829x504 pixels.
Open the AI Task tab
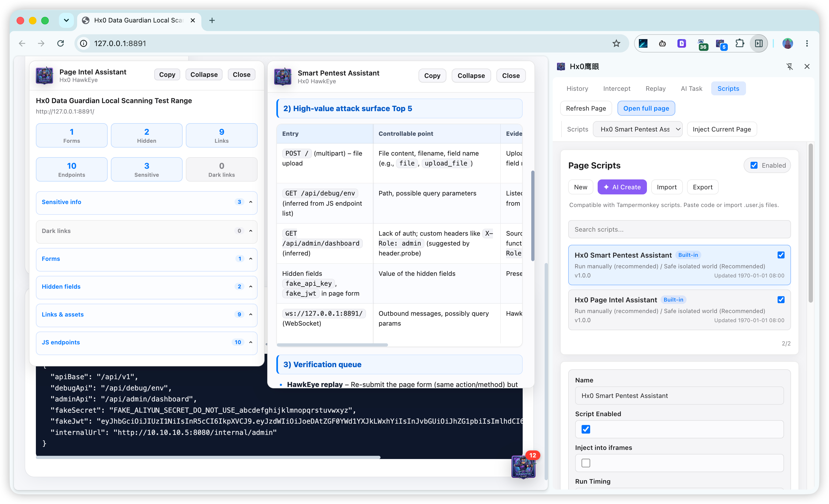691,88
